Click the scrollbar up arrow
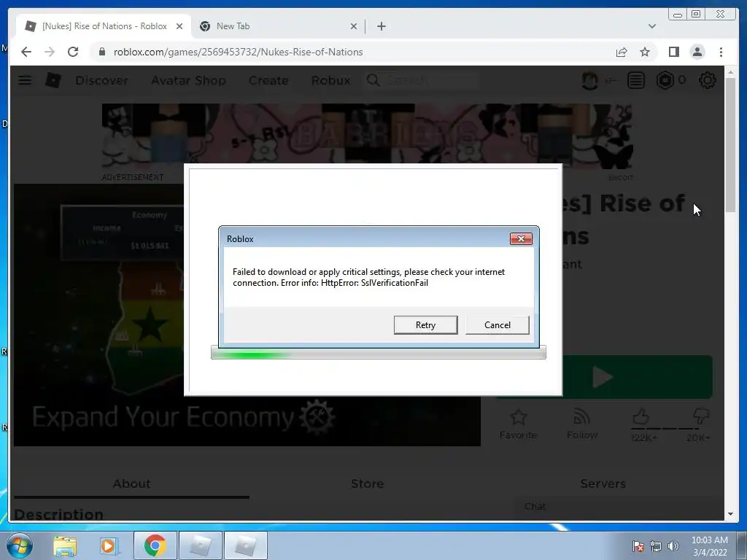 click(730, 72)
